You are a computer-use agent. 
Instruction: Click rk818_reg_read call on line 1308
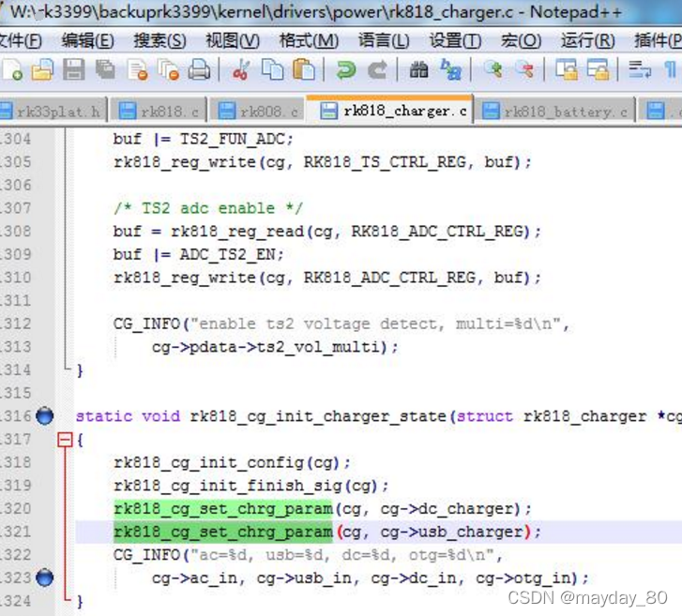237,232
